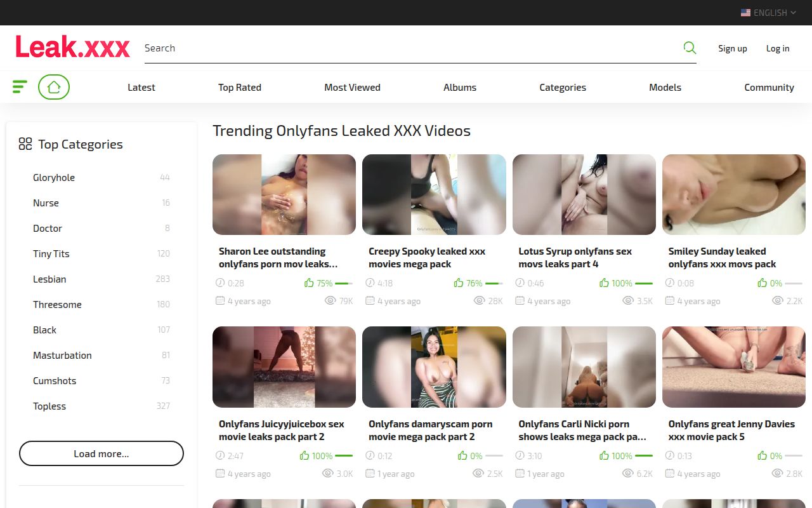812x508 pixels.
Task: Click the Log in link
Action: 778,48
